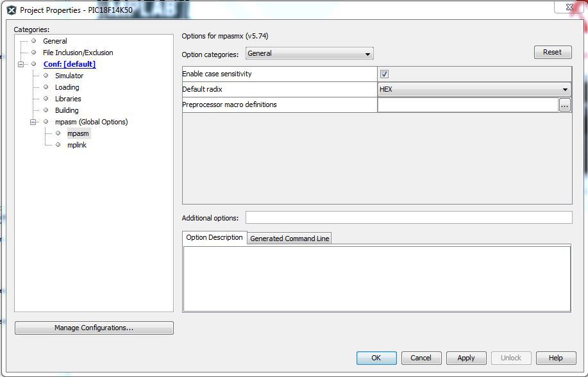Image resolution: width=588 pixels, height=377 pixels.
Task: Click the Additional options input field
Action: tap(408, 217)
